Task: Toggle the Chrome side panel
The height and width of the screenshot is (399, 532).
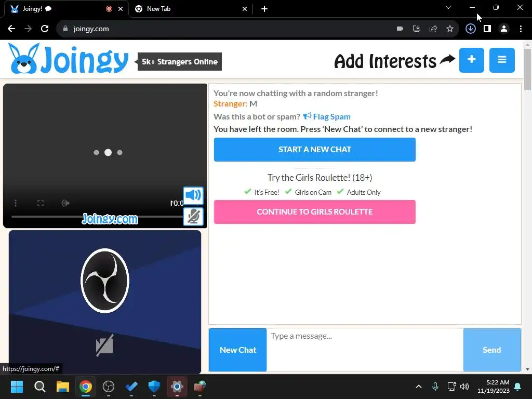Action: tap(487, 29)
